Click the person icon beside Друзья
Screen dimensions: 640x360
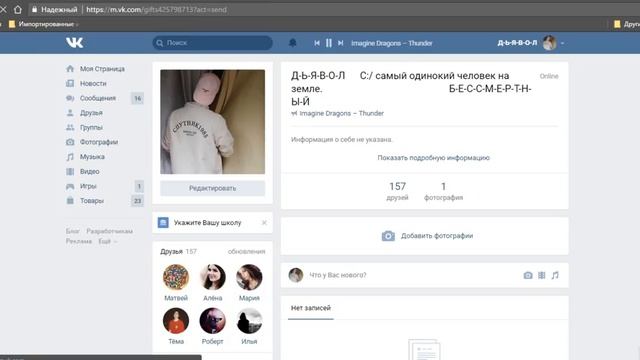[70, 113]
